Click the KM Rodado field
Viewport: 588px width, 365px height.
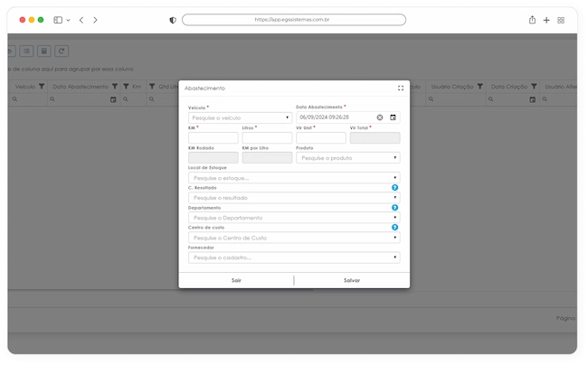(213, 157)
